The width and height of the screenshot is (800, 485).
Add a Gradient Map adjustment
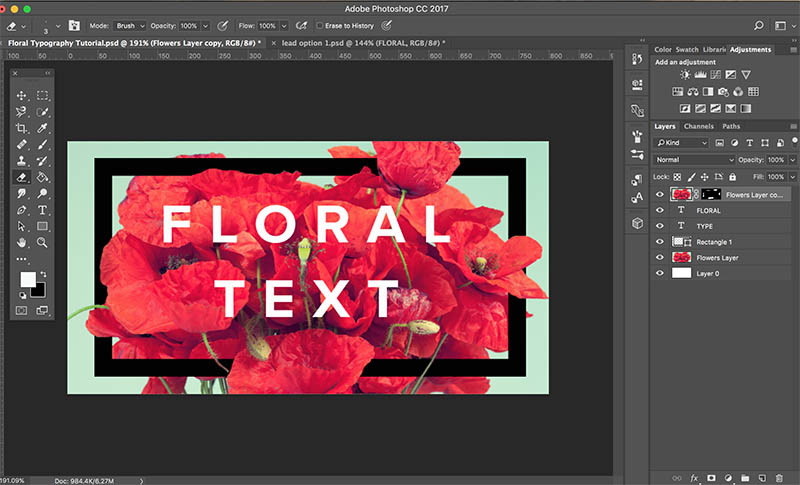[x=745, y=108]
